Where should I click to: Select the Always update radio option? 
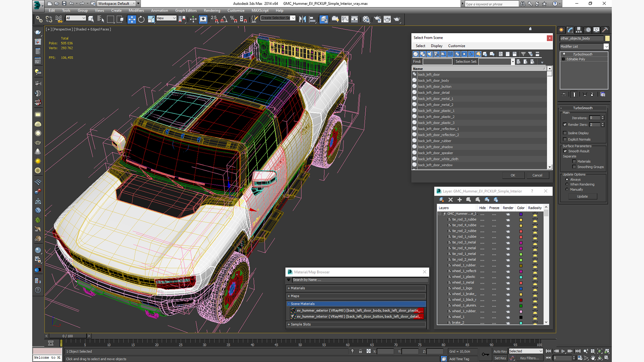click(x=567, y=180)
